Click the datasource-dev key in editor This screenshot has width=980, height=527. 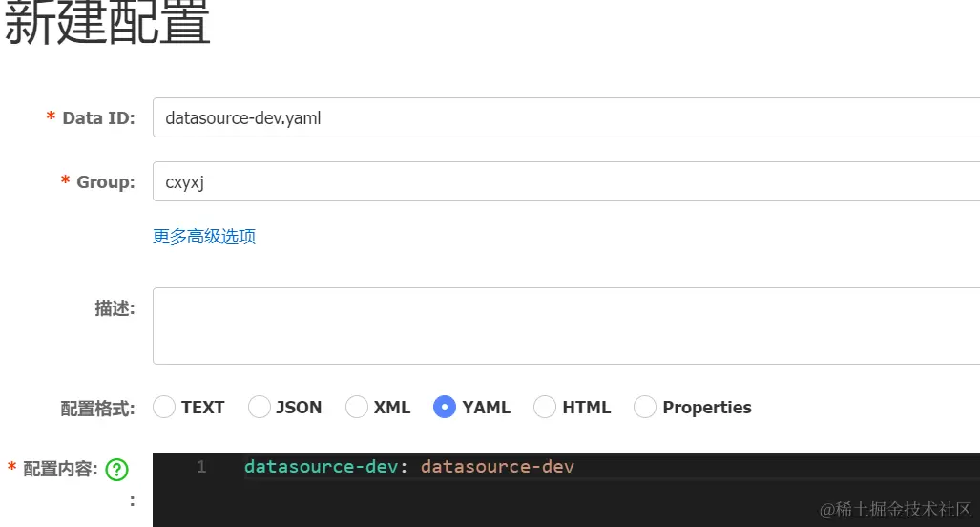tap(319, 467)
